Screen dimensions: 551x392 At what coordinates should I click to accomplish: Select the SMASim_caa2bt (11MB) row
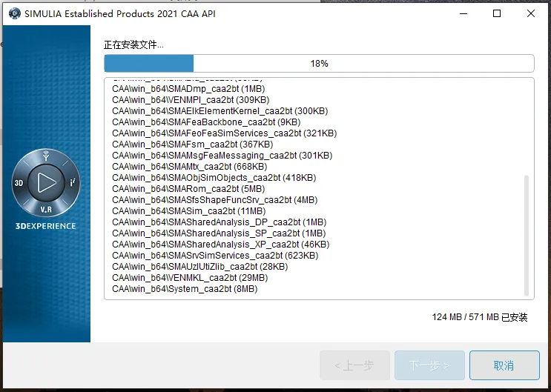pyautogui.click(x=188, y=211)
